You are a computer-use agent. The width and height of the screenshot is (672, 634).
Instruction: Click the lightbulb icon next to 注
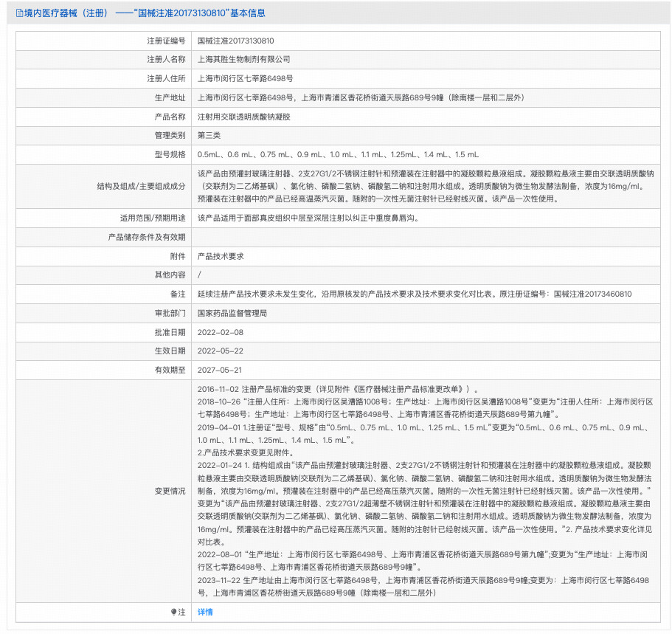tap(174, 613)
